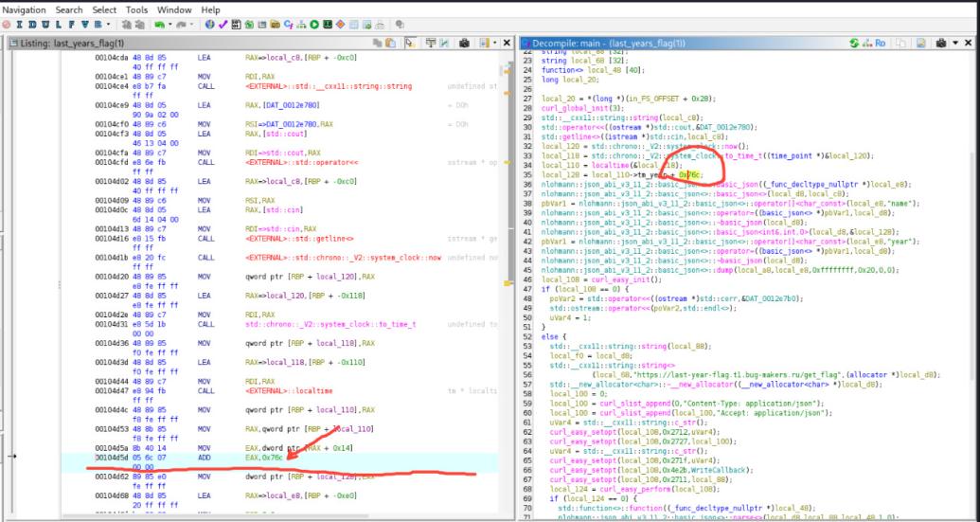Select the 'F' next function navigation icon
Image resolution: width=980 pixels, height=522 pixels.
tap(71, 25)
